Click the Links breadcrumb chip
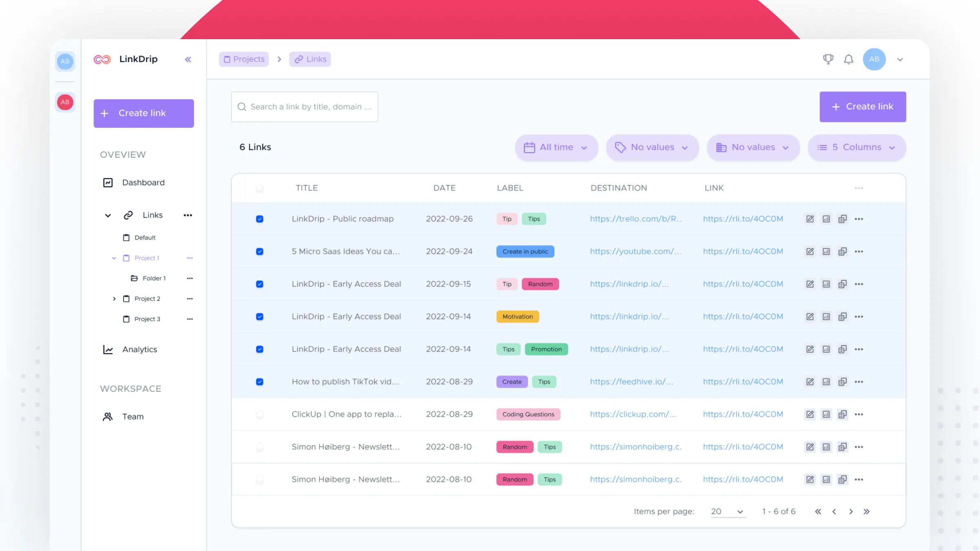The height and width of the screenshot is (551, 980). (310, 59)
